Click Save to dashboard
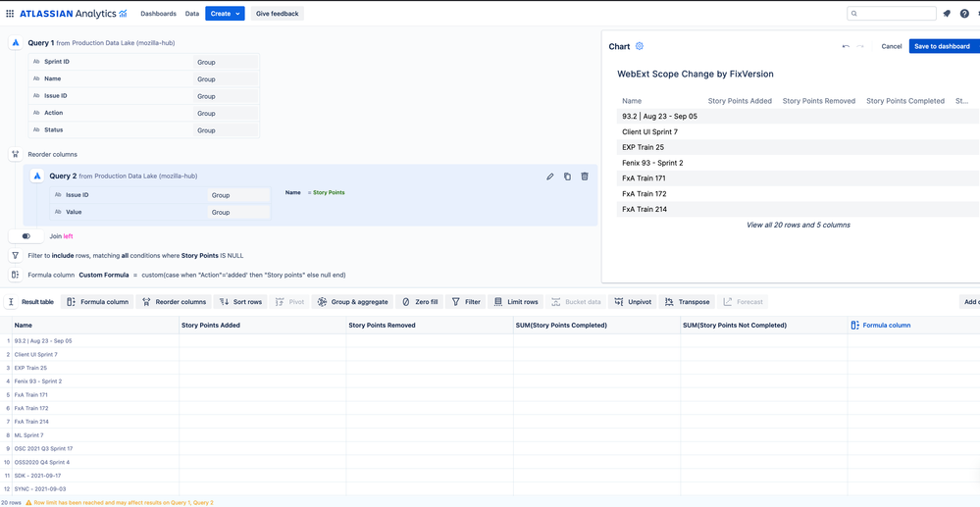Screen dimensions: 980x507 click(x=944, y=46)
